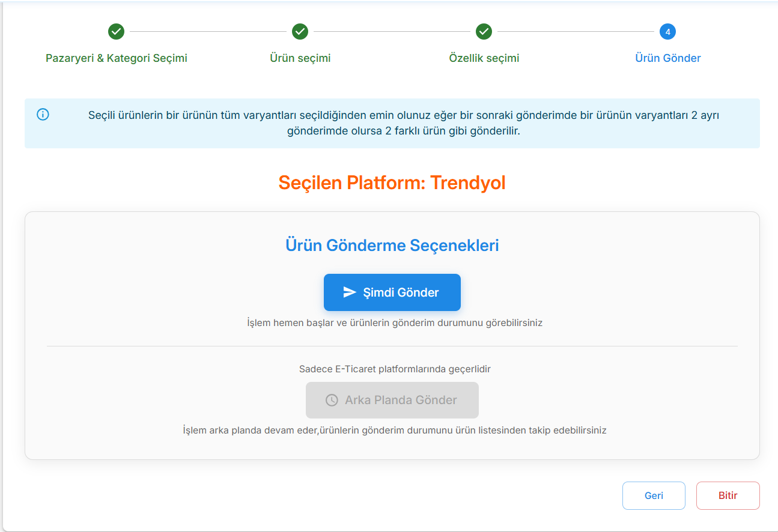Click the green checkmark for Pazaryeri & Kategori Seçimi

pos(116,31)
